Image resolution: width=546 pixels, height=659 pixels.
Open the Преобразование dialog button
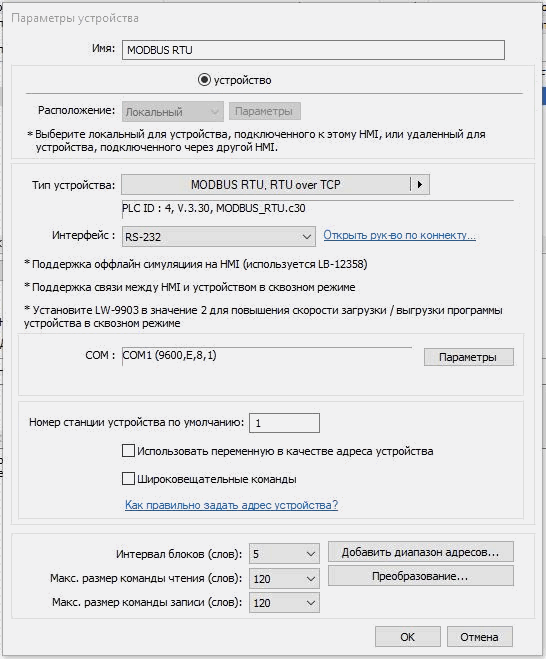click(x=421, y=576)
